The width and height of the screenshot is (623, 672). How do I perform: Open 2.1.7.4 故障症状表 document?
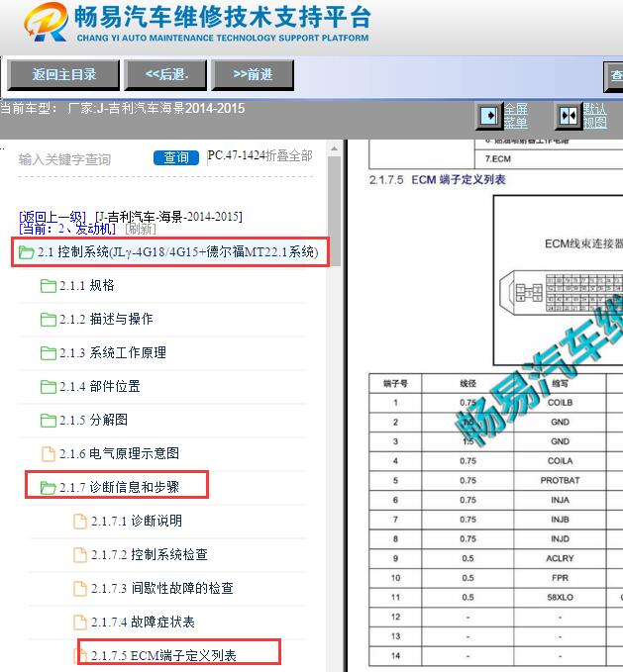pos(143,622)
